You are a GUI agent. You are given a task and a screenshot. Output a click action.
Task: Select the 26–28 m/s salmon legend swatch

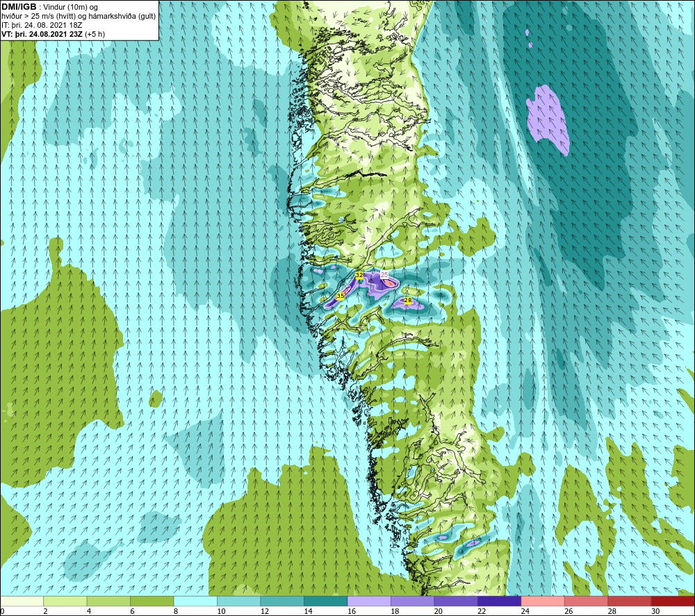click(587, 601)
